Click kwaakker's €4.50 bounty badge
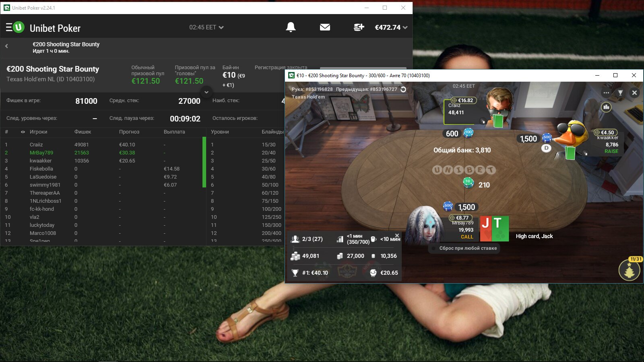The width and height of the screenshot is (644, 362). 606,132
